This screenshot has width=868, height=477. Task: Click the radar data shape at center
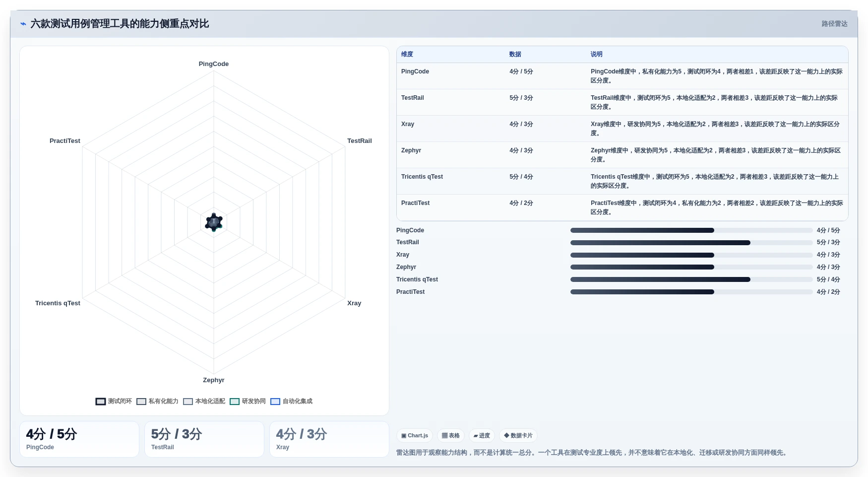(214, 222)
